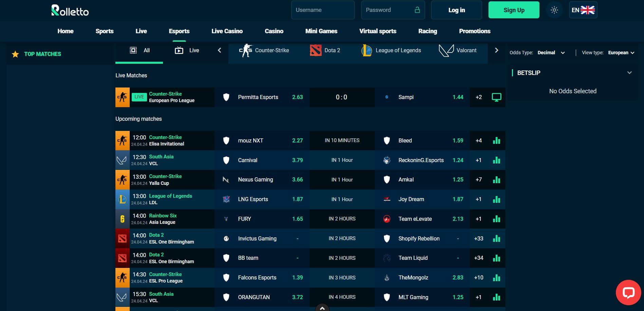Select odds 2.27 for mouz NXT
This screenshot has width=644, height=311.
coord(297,140)
